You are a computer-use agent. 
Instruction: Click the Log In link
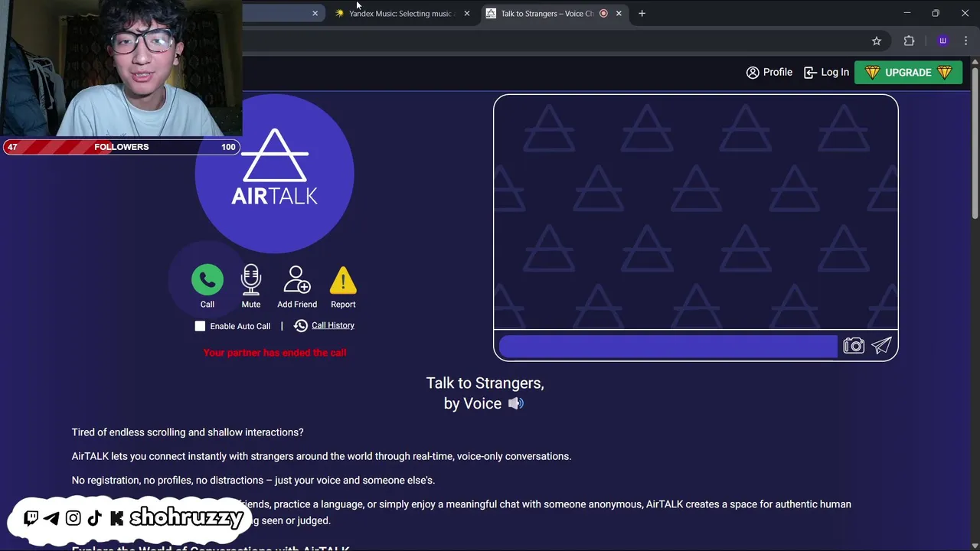pyautogui.click(x=826, y=72)
